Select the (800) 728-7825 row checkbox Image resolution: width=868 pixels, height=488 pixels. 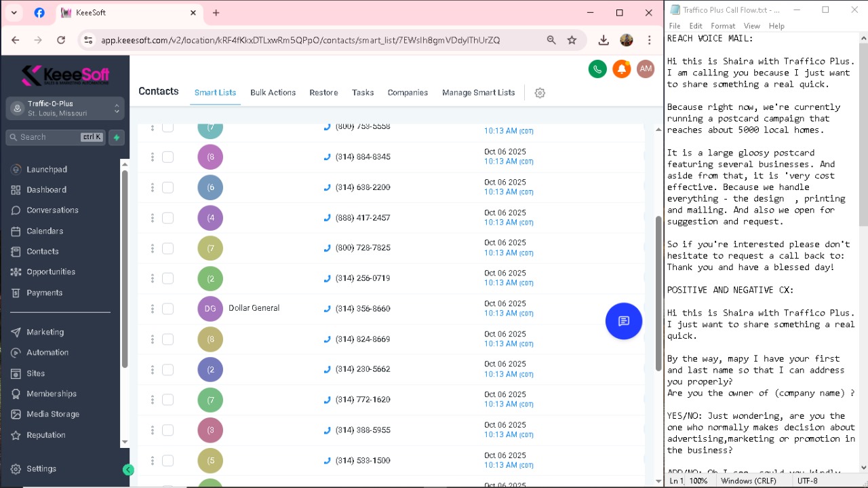pos(167,248)
